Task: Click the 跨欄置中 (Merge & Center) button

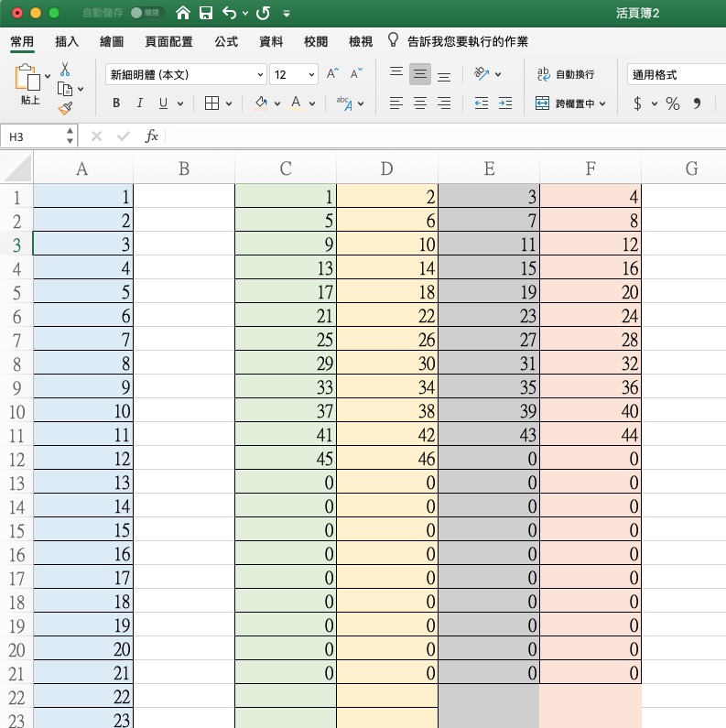Action: tap(570, 103)
